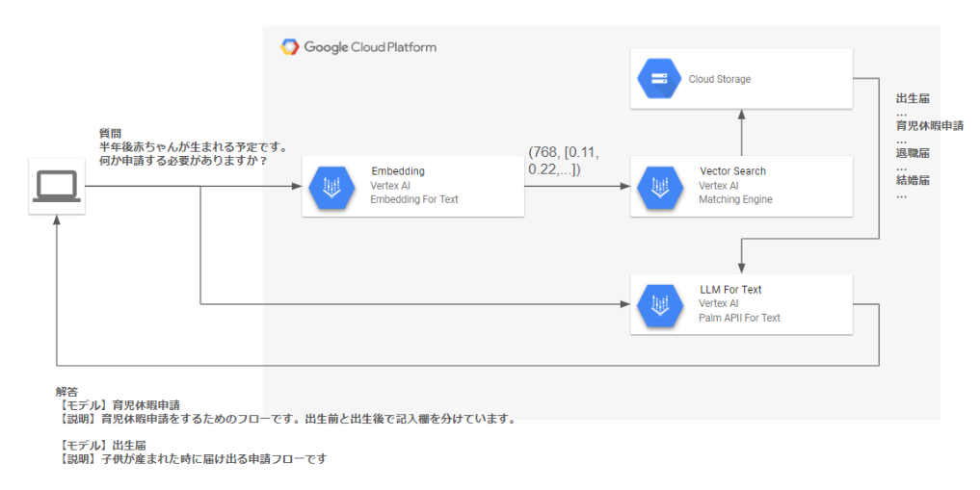
Task: Click 'Vertex AI' text in LLM For Text card
Action: point(719,303)
